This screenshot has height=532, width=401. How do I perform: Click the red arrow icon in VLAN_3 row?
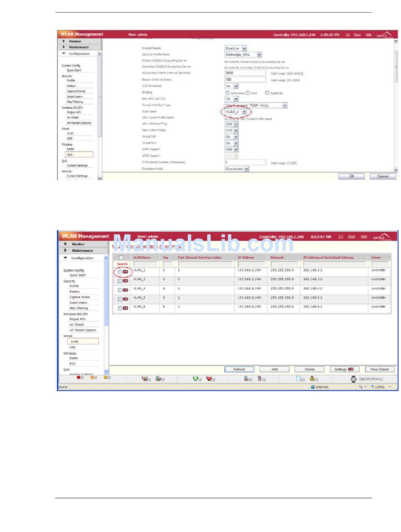[126, 281]
